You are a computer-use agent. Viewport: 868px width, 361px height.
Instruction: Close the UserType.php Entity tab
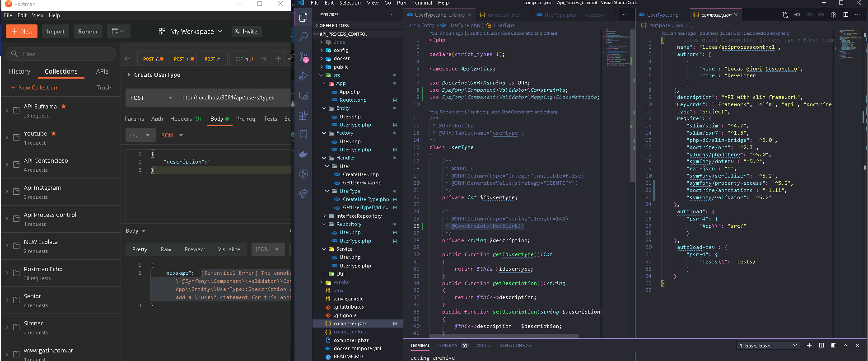470,15
